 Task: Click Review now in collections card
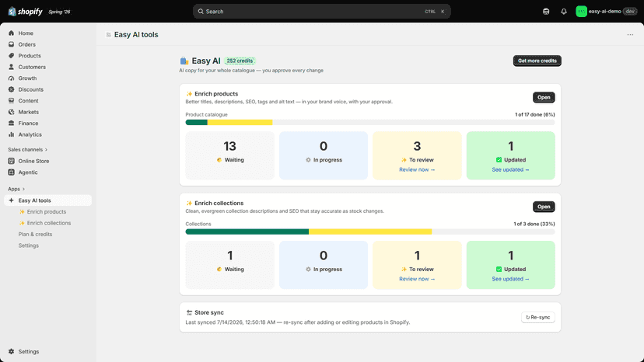pos(417,279)
